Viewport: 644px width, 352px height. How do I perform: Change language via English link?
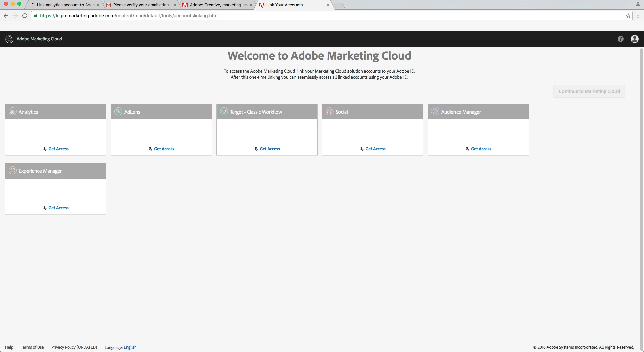pos(130,347)
